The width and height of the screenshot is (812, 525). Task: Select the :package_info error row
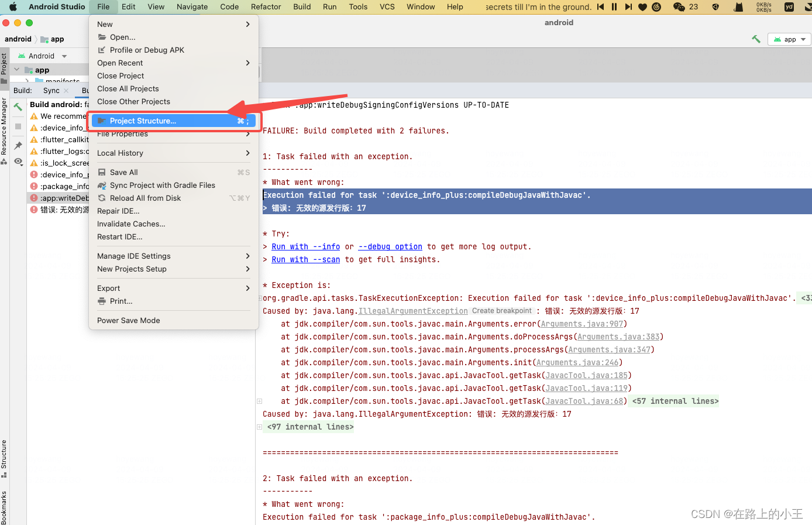click(x=59, y=186)
